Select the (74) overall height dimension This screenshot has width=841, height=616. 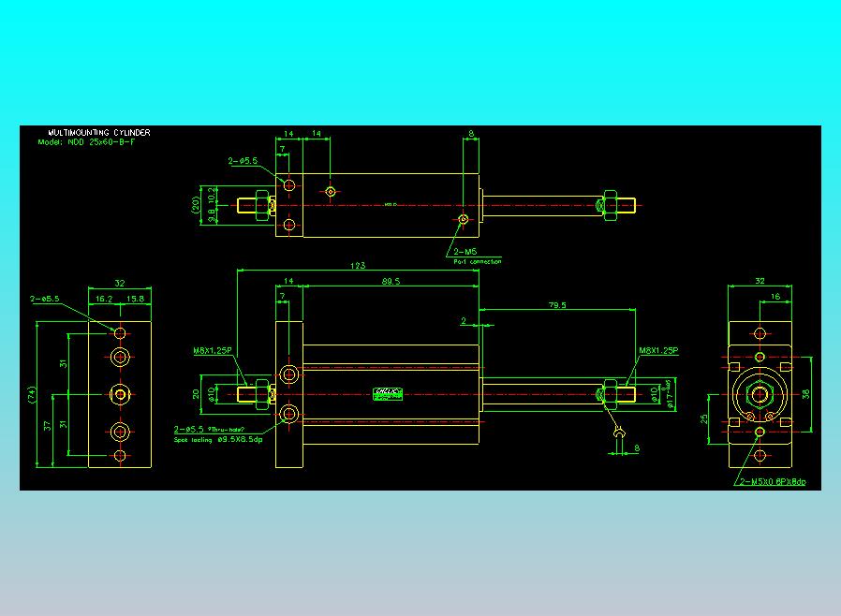[x=33, y=394]
